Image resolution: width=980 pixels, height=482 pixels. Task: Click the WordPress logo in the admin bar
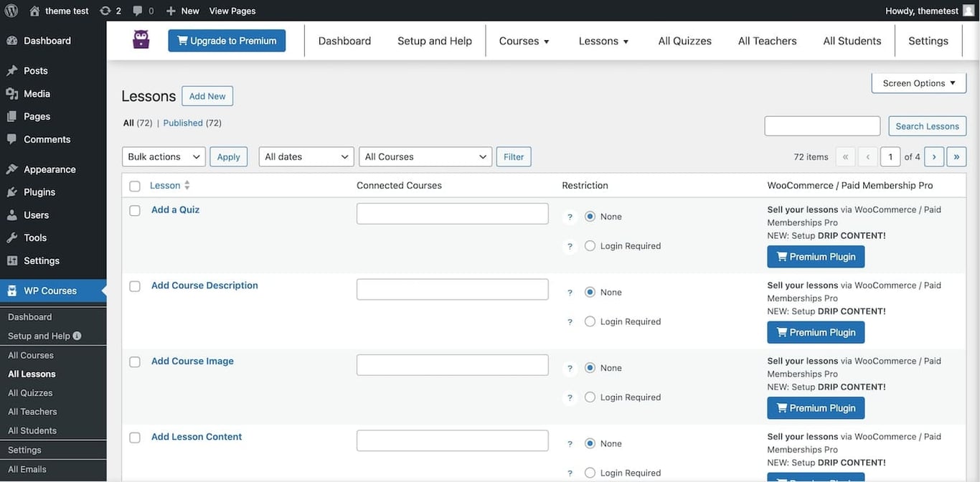pos(9,10)
